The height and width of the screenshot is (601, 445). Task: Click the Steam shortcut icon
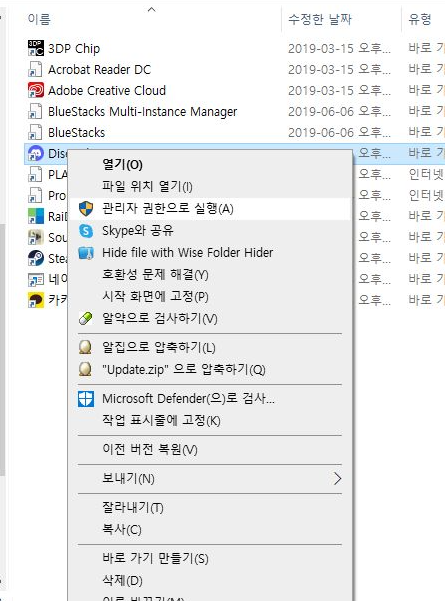click(36, 258)
